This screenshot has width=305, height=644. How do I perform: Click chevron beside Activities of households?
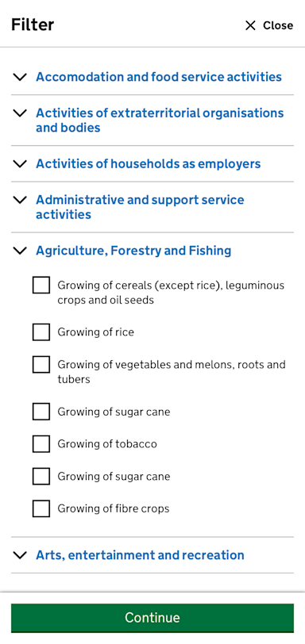tap(20, 163)
